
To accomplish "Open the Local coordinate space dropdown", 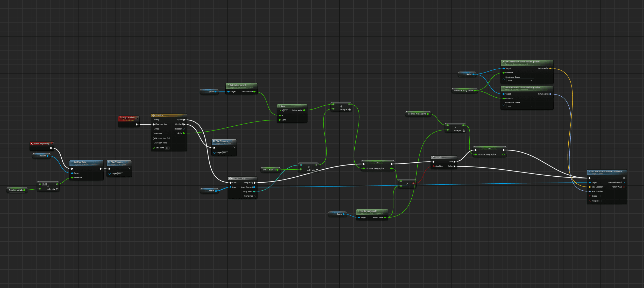I will (520, 106).
